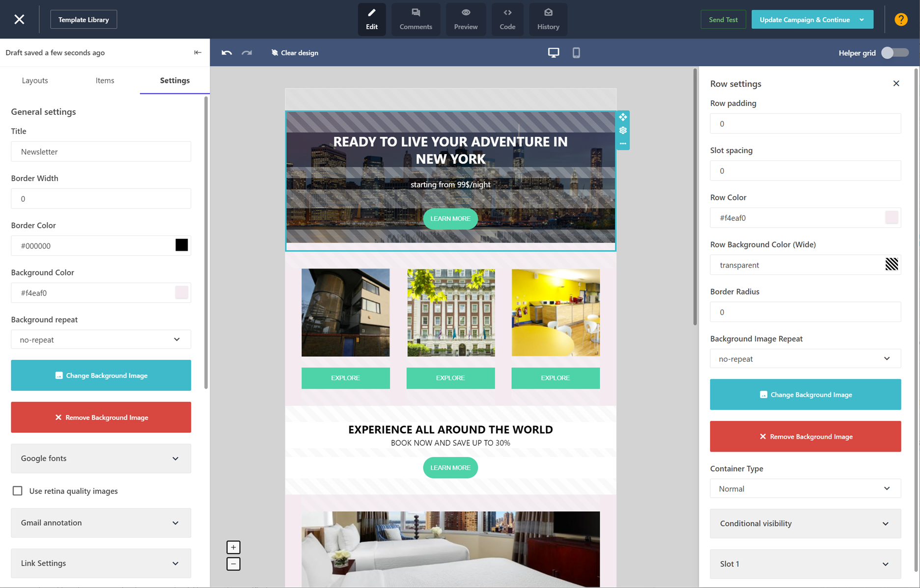Screen dimensions: 920x588
Task: Zoom in with the plus button
Action: (x=233, y=547)
